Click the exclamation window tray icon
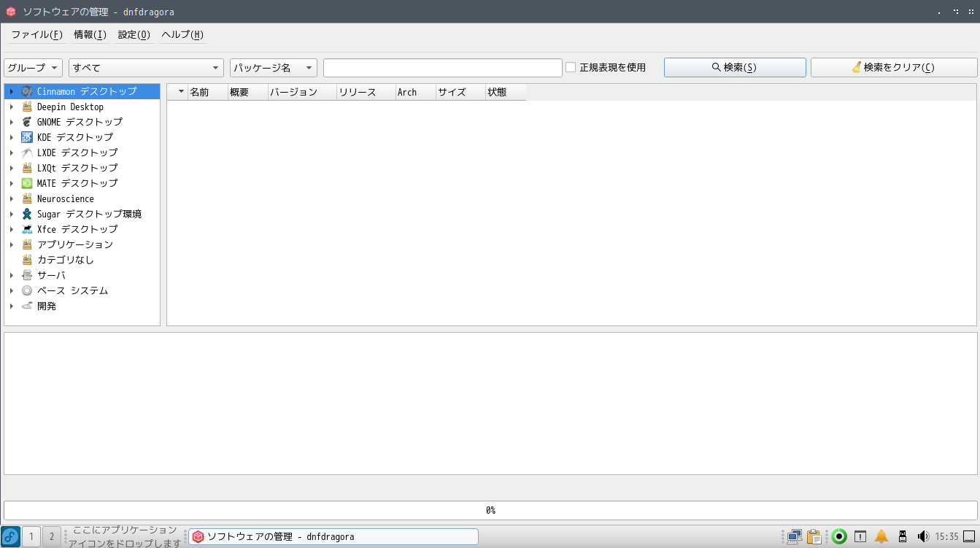The width and height of the screenshot is (980, 548). pos(860,537)
